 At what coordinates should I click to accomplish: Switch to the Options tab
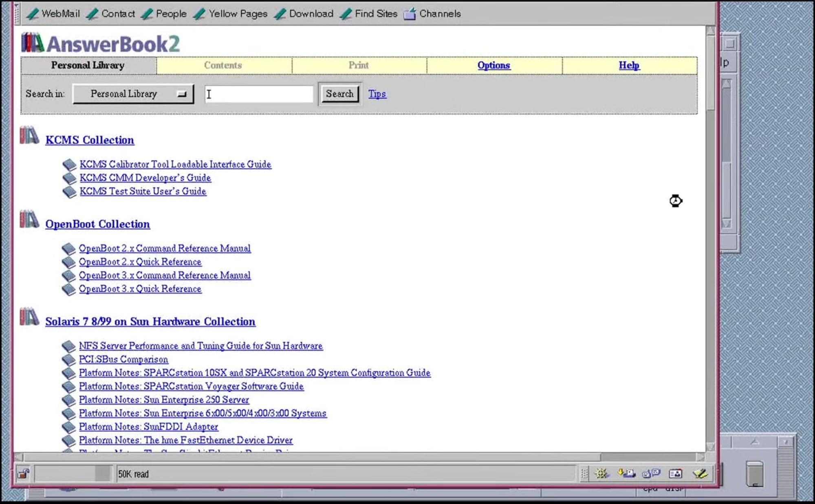click(x=493, y=66)
